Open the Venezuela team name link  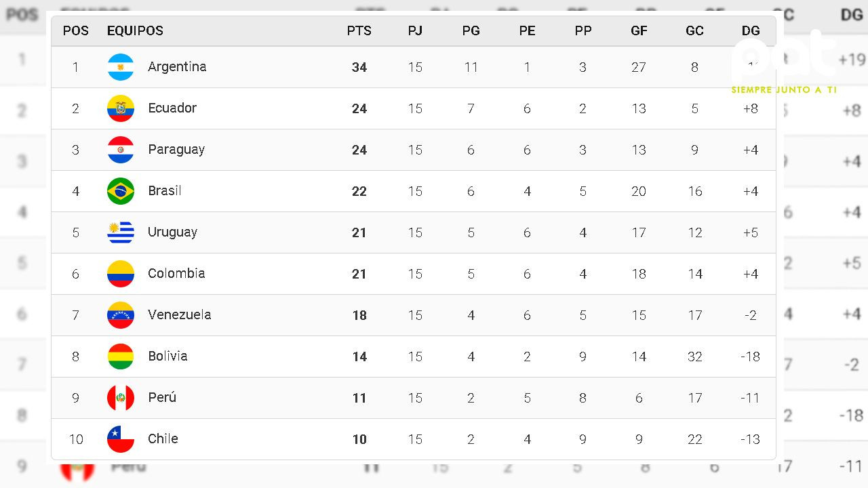[180, 314]
